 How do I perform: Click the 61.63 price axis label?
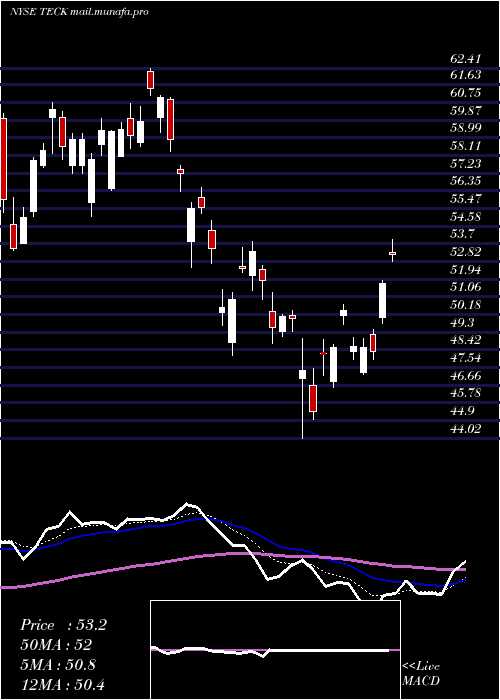coord(465,75)
